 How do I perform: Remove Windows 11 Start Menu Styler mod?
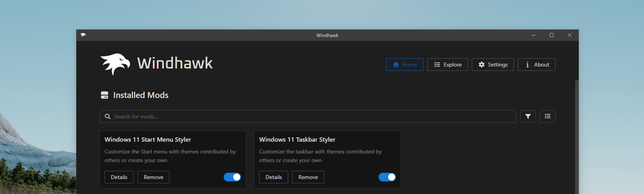153,177
